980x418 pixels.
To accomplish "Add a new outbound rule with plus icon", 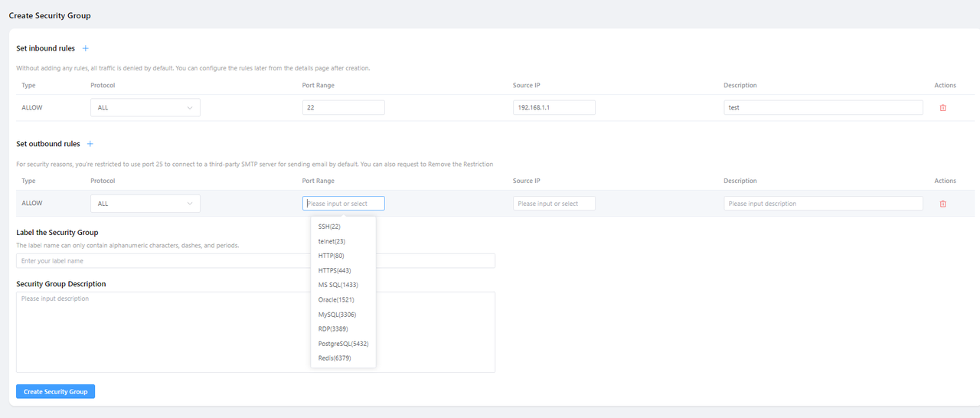I will (90, 144).
